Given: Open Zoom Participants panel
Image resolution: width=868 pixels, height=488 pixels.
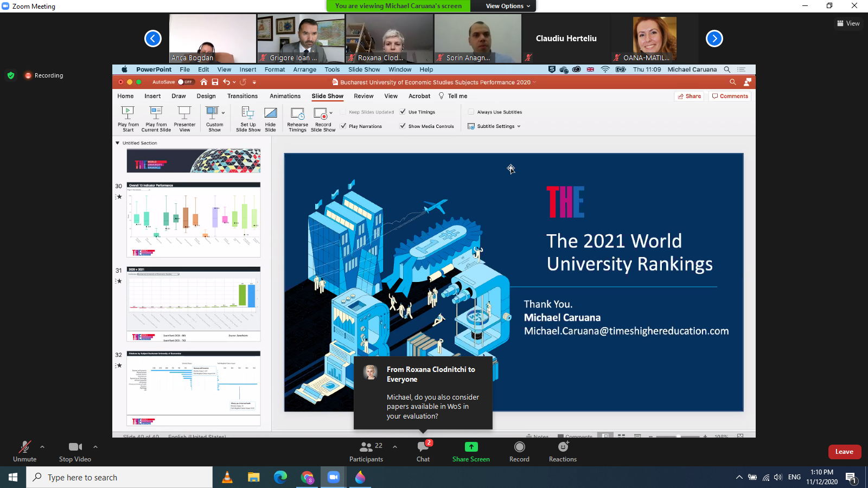Looking at the screenshot, I should click(x=366, y=451).
